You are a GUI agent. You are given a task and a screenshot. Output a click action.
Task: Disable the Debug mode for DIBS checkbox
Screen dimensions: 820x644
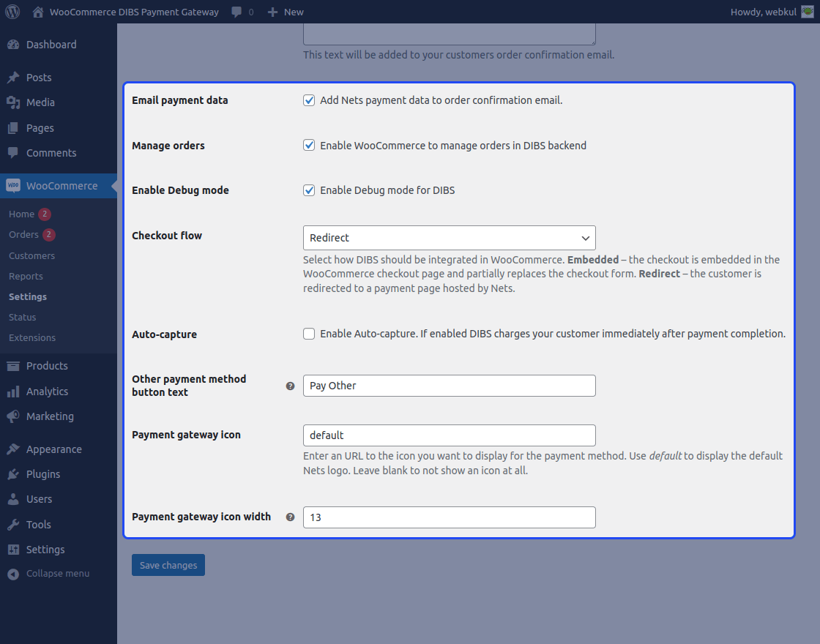[x=309, y=190]
